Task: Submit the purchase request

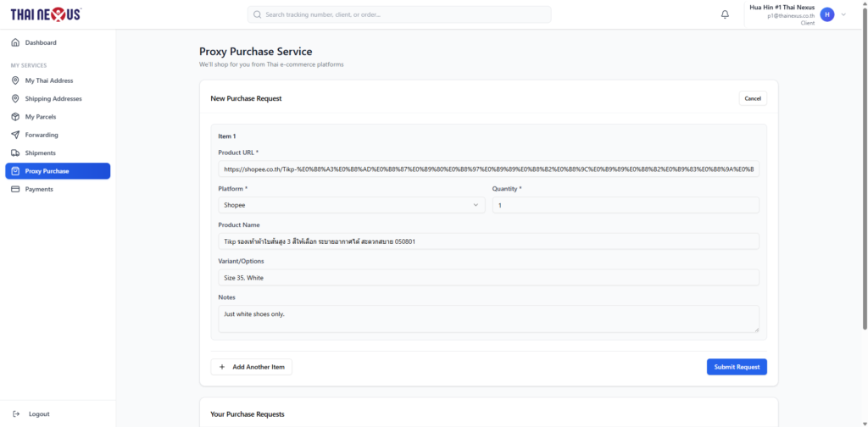Action: 737,367
